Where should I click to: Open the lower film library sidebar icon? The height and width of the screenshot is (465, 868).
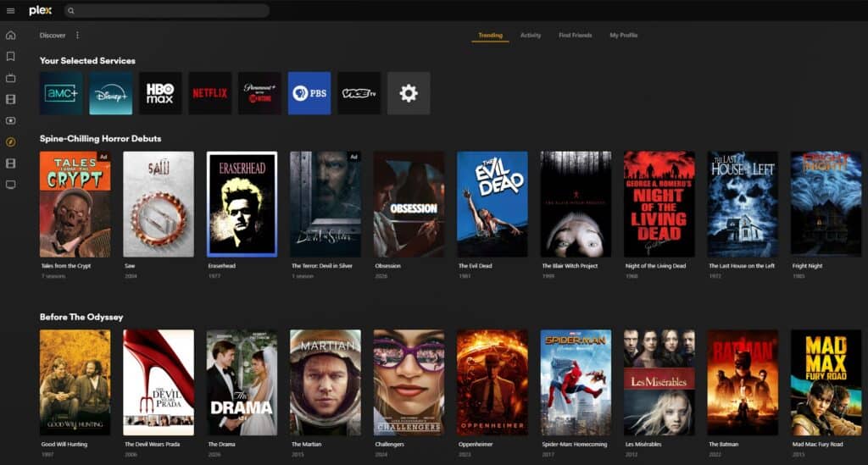click(x=10, y=163)
